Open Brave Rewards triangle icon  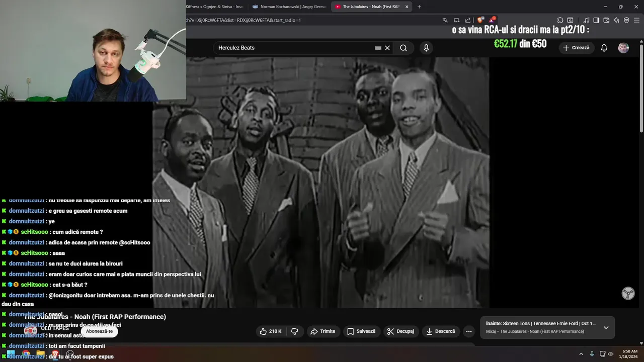pyautogui.click(x=493, y=20)
